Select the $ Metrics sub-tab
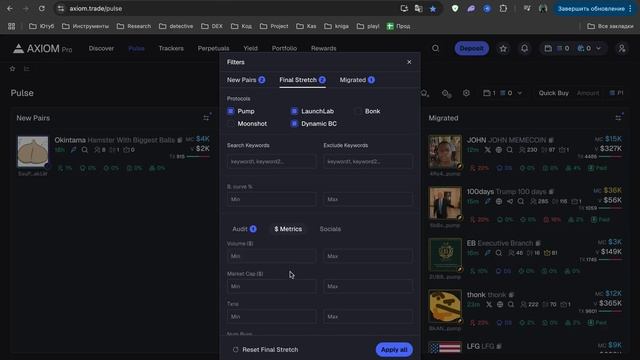Viewport: 640px width, 360px height. click(288, 229)
